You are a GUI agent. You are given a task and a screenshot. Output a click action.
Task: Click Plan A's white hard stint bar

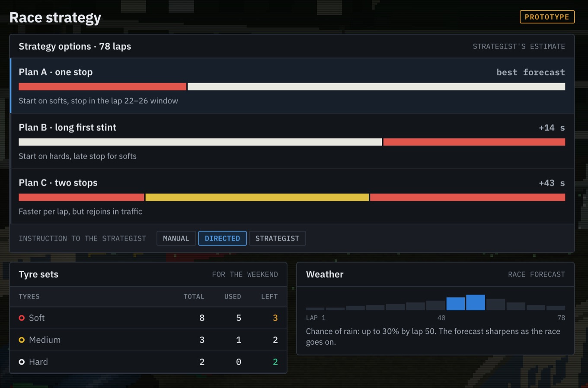[x=376, y=87]
